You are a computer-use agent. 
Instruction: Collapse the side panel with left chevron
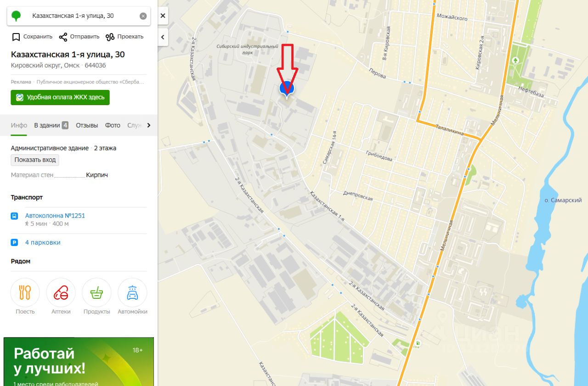(163, 37)
